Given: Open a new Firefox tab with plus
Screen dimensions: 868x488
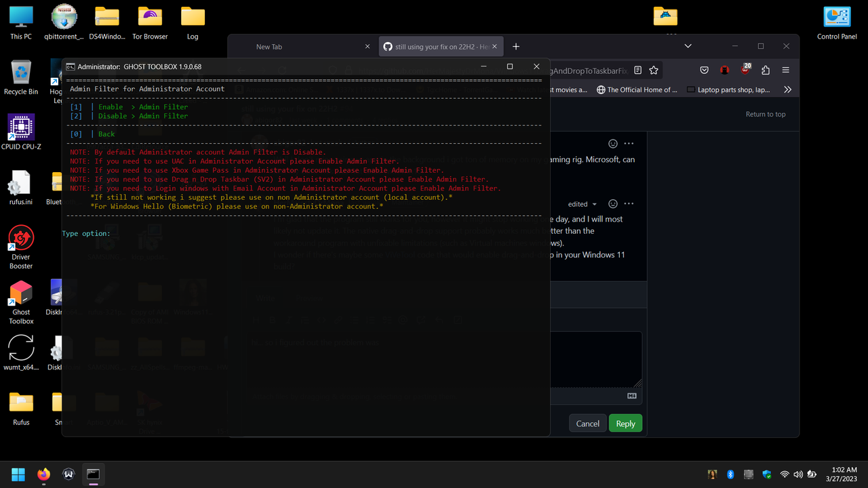Looking at the screenshot, I should [x=516, y=47].
